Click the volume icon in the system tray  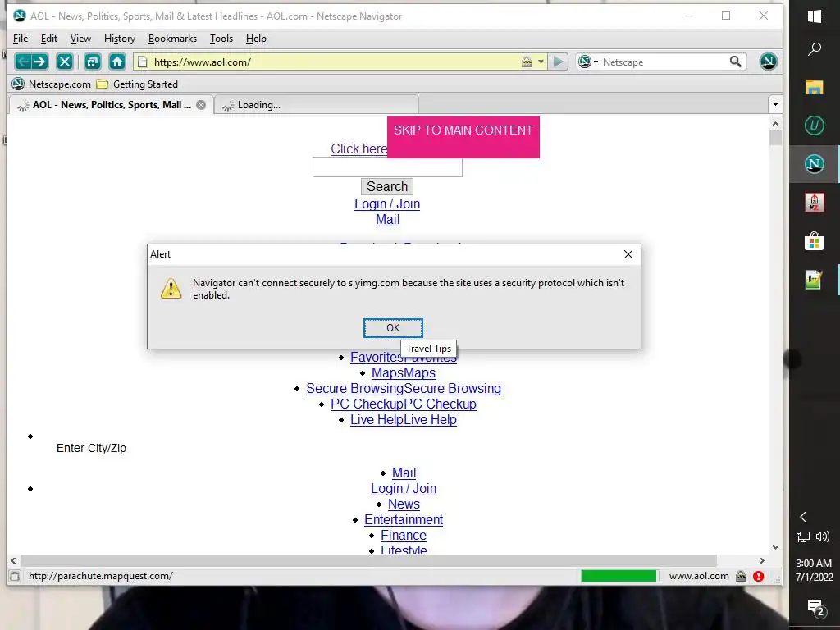[822, 536]
